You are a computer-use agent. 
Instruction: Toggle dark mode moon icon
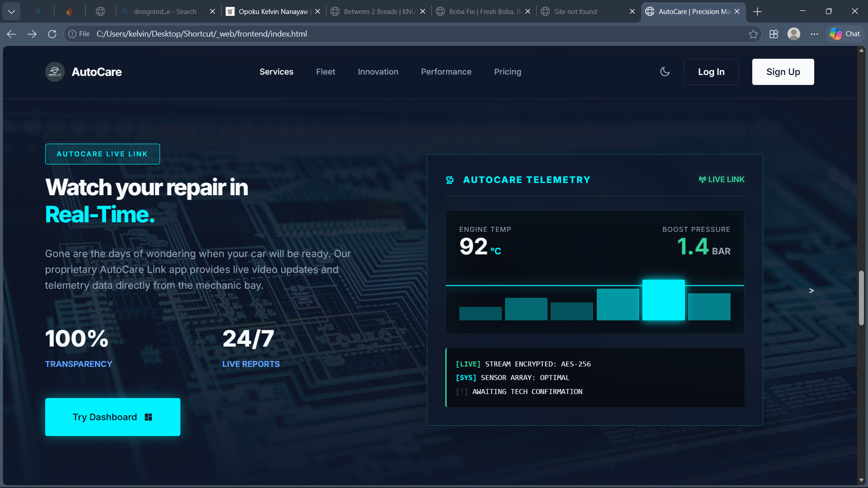(x=665, y=72)
